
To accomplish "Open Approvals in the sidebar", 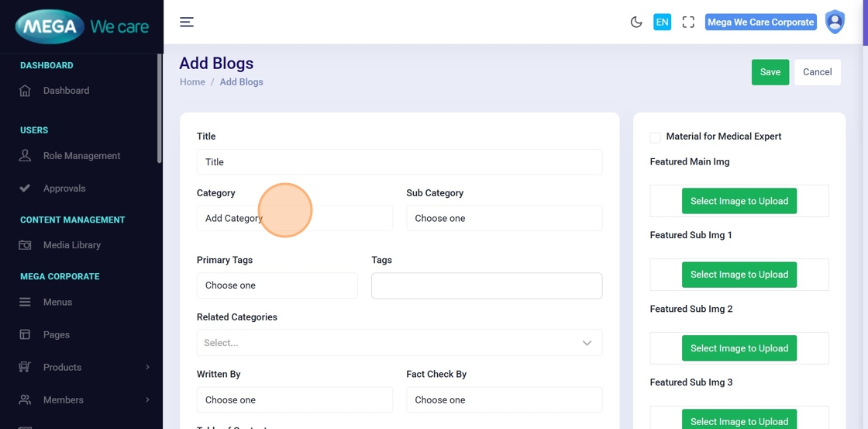I will tap(64, 189).
